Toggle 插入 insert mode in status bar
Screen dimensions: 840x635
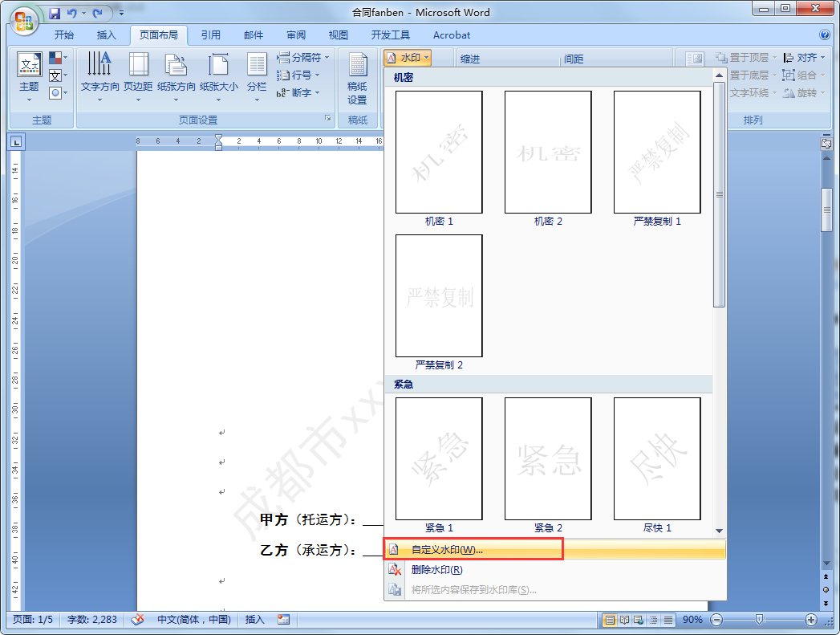[x=255, y=620]
